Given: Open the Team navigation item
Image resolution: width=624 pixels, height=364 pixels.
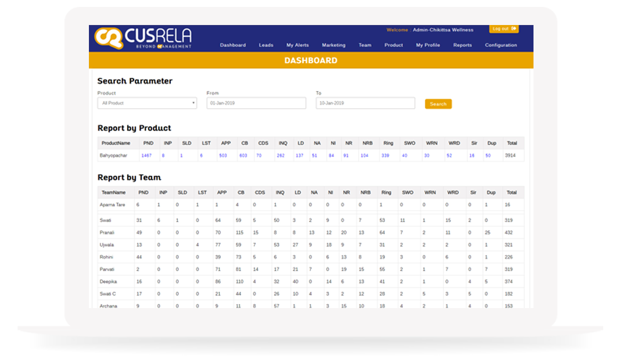Looking at the screenshot, I should tap(365, 45).
